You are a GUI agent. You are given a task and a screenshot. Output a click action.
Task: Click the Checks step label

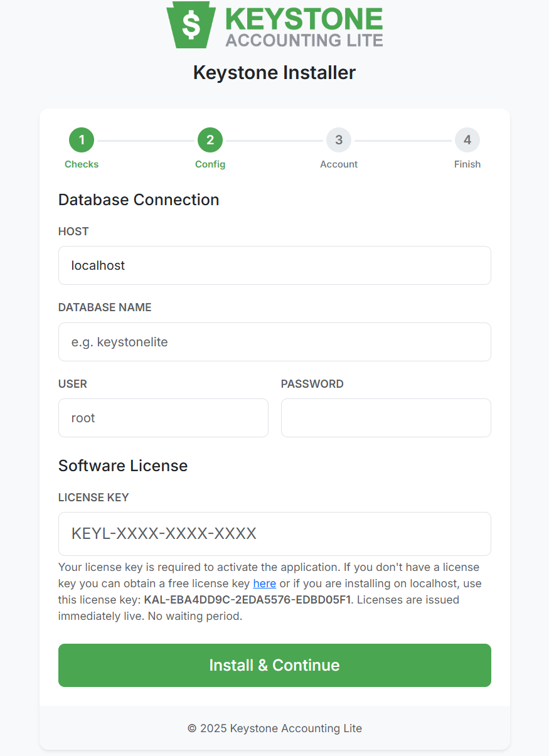click(x=82, y=164)
